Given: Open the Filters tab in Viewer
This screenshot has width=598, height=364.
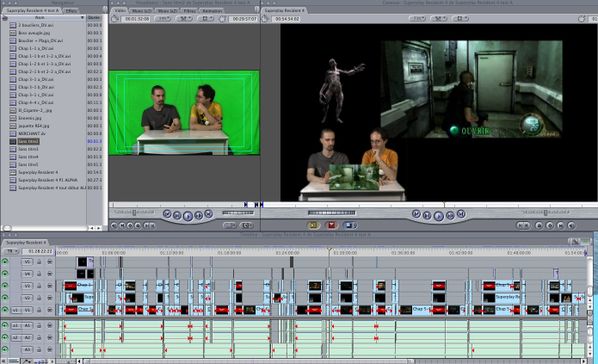Looking at the screenshot, I should coord(190,11).
